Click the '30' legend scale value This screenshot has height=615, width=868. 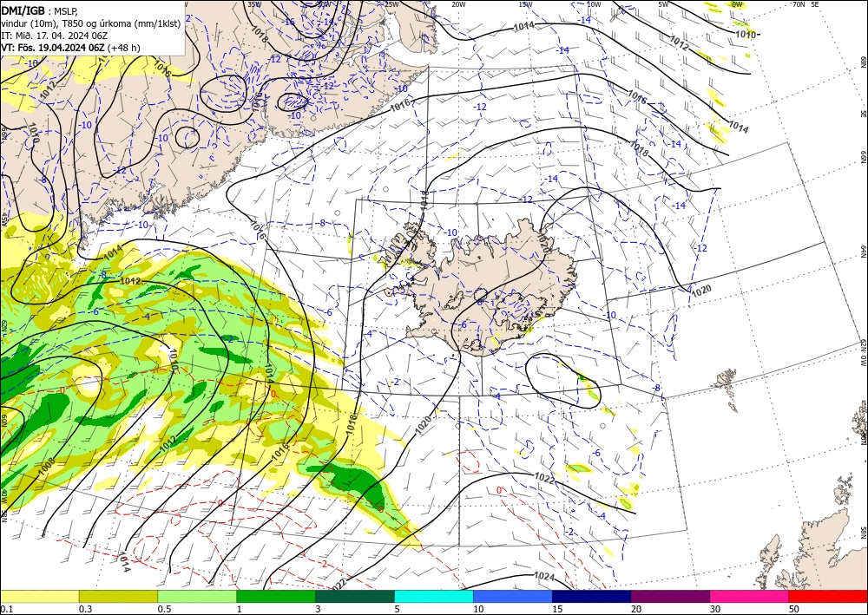pyautogui.click(x=716, y=609)
